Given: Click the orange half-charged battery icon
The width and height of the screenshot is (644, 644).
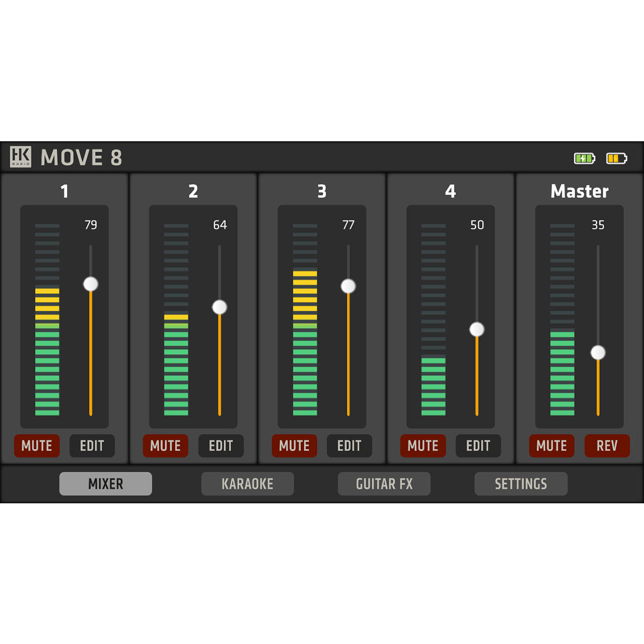Looking at the screenshot, I should point(616,158).
